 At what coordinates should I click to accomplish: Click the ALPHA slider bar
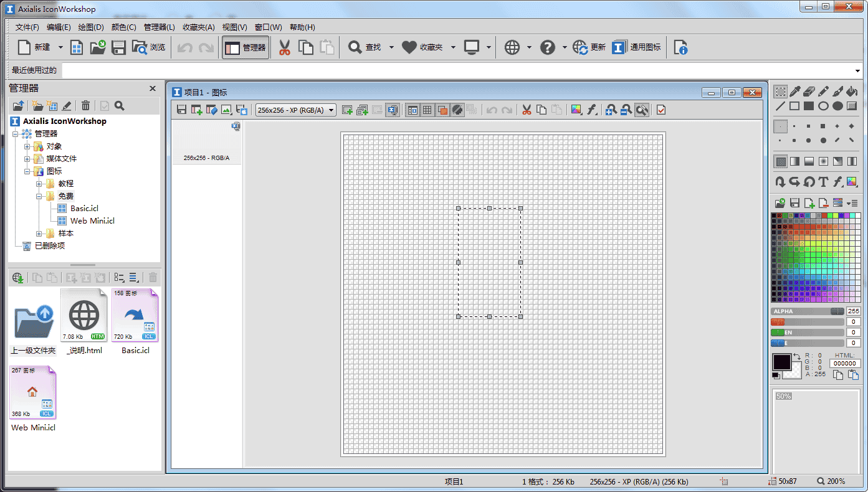(807, 311)
